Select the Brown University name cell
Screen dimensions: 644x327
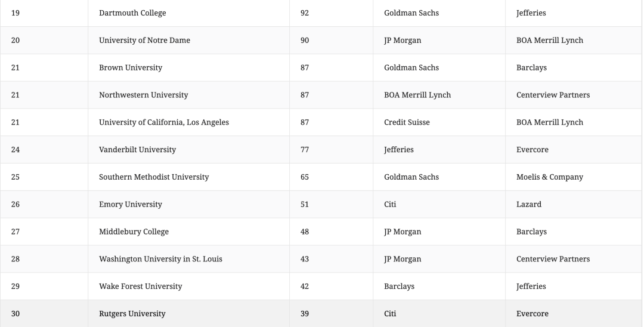click(x=188, y=67)
